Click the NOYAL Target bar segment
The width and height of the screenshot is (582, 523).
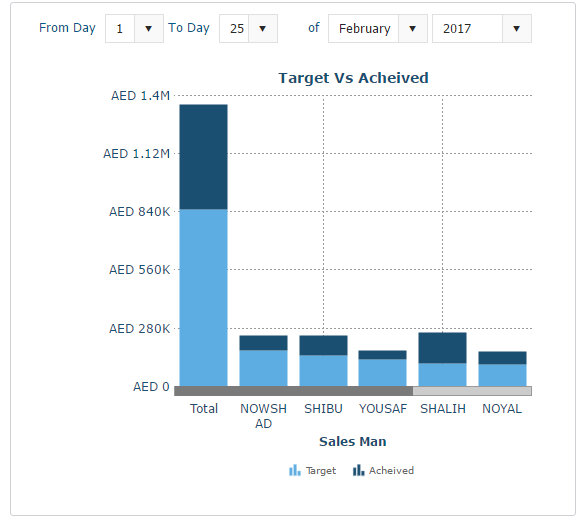(x=502, y=375)
